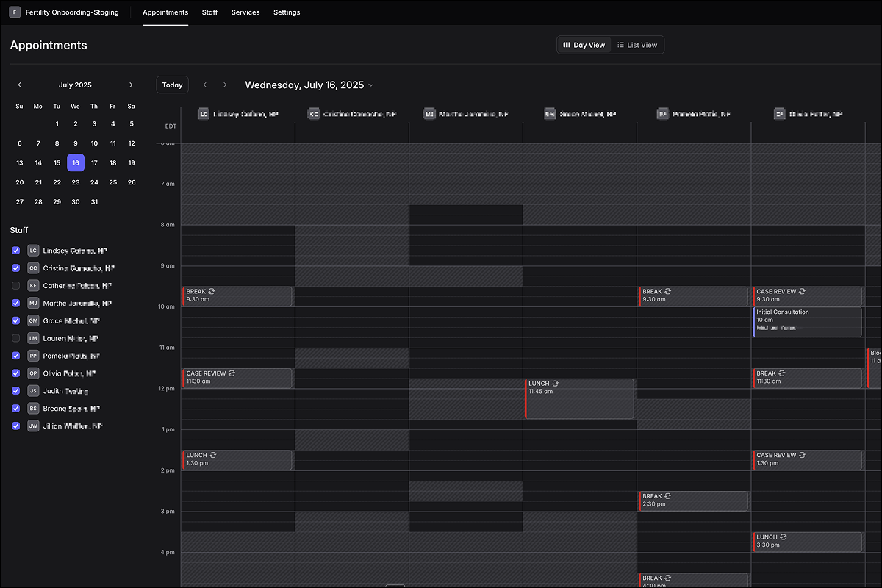The image size is (882, 588).
Task: Uncheck the Jillian staff checkbox
Action: [x=16, y=426]
